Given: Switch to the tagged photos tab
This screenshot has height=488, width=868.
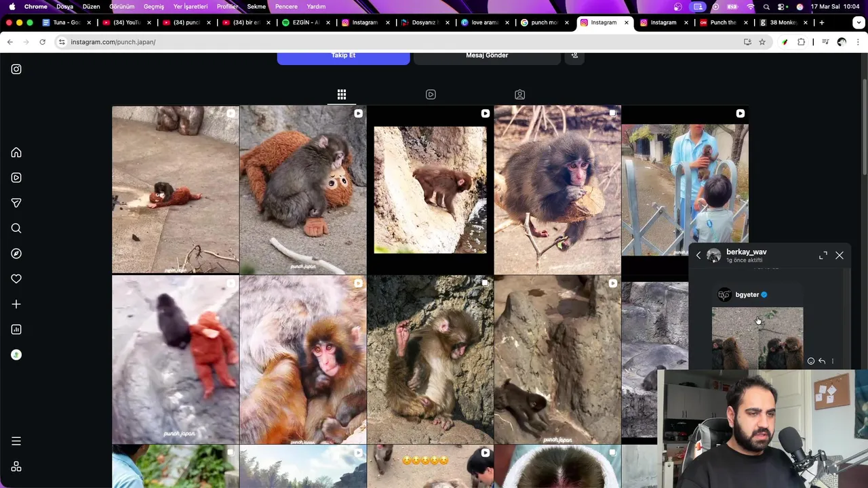Looking at the screenshot, I should click(x=519, y=94).
